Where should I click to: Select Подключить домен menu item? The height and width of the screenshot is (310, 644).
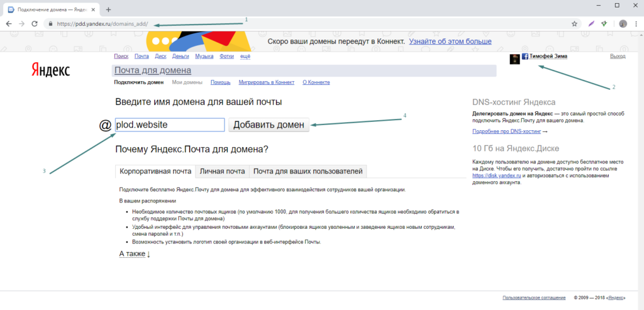coord(139,82)
